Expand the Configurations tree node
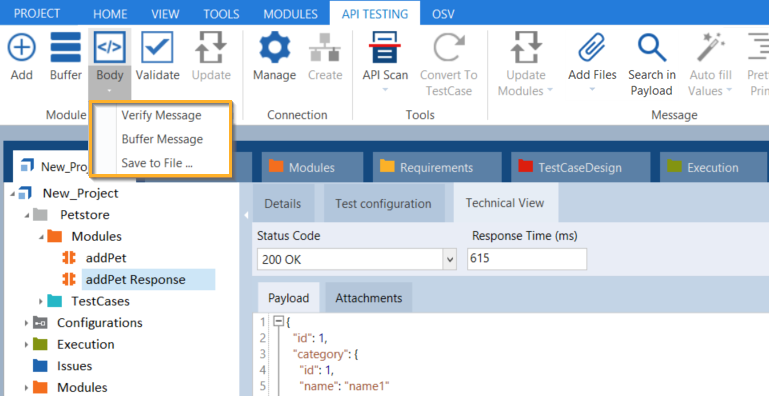This screenshot has width=769, height=396. [x=26, y=323]
